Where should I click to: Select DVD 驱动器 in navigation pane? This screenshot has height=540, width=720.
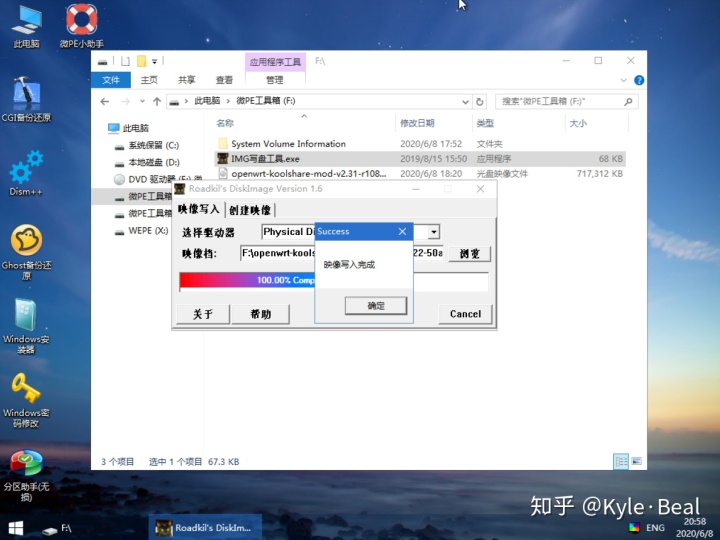[158, 180]
